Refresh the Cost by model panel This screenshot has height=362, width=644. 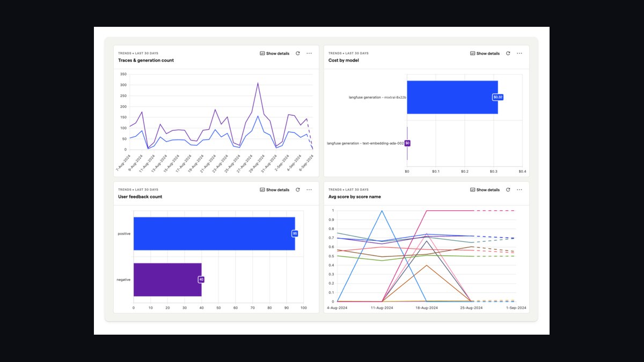(508, 54)
